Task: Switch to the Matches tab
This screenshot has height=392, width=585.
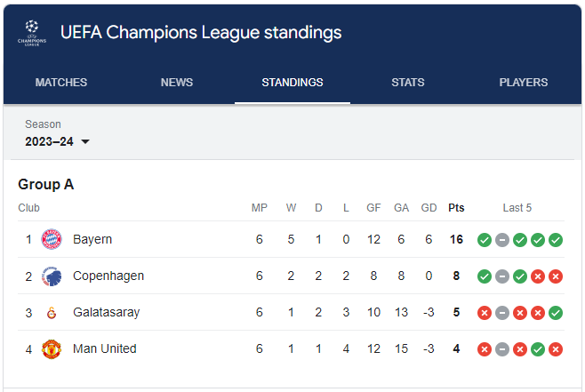Action: click(x=61, y=83)
